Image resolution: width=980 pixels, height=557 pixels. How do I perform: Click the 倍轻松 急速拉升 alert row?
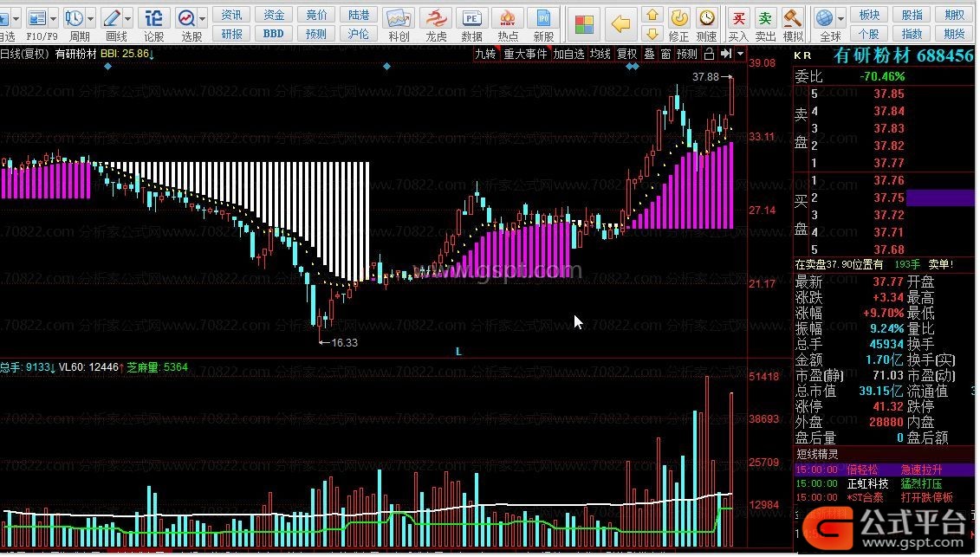pyautogui.click(x=884, y=470)
